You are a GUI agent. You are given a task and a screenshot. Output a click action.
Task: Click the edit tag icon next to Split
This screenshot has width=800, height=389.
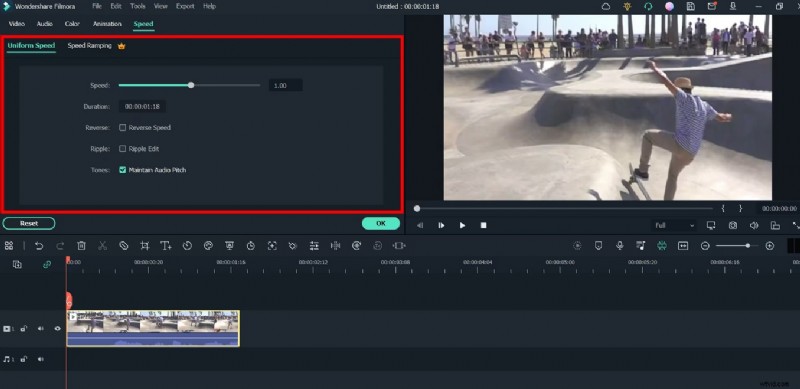123,246
